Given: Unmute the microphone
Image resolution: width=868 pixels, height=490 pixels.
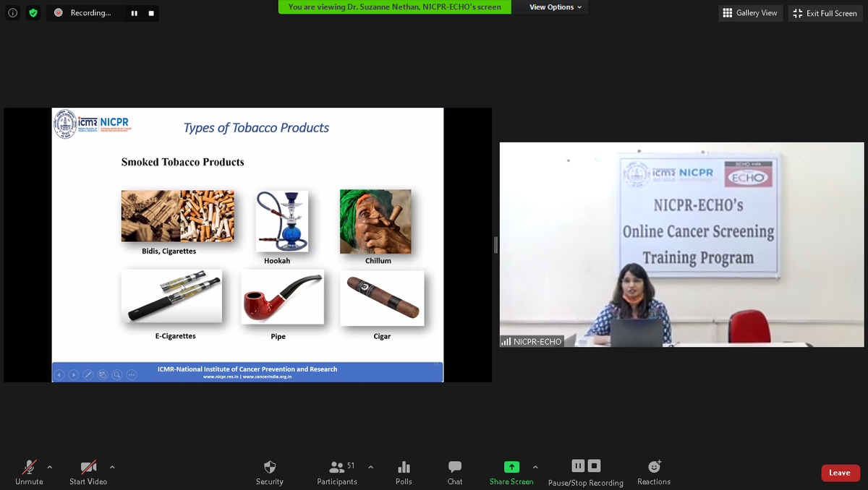Looking at the screenshot, I should [29, 473].
